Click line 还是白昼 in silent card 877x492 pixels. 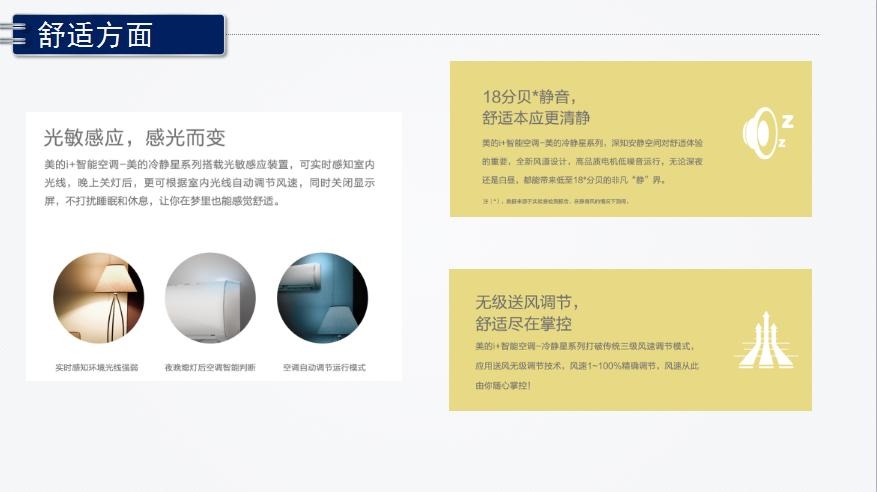click(x=573, y=180)
